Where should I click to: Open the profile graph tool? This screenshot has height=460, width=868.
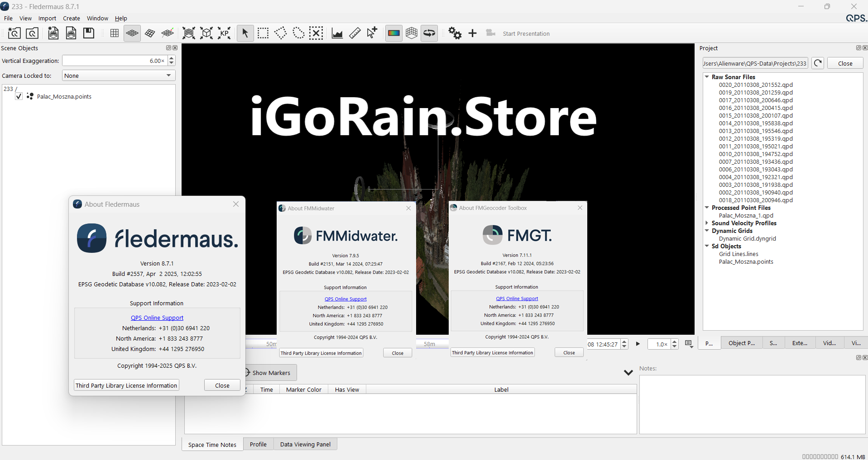[x=337, y=33]
